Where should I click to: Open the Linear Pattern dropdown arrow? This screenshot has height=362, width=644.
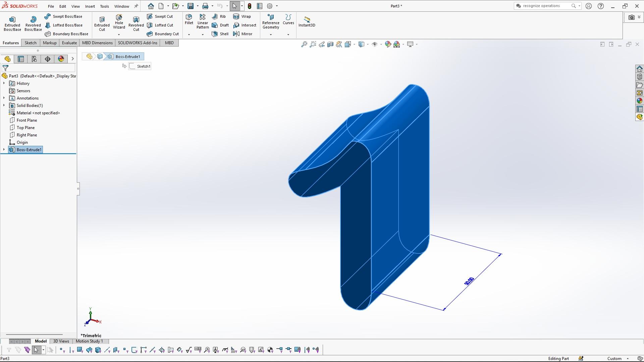point(203,35)
